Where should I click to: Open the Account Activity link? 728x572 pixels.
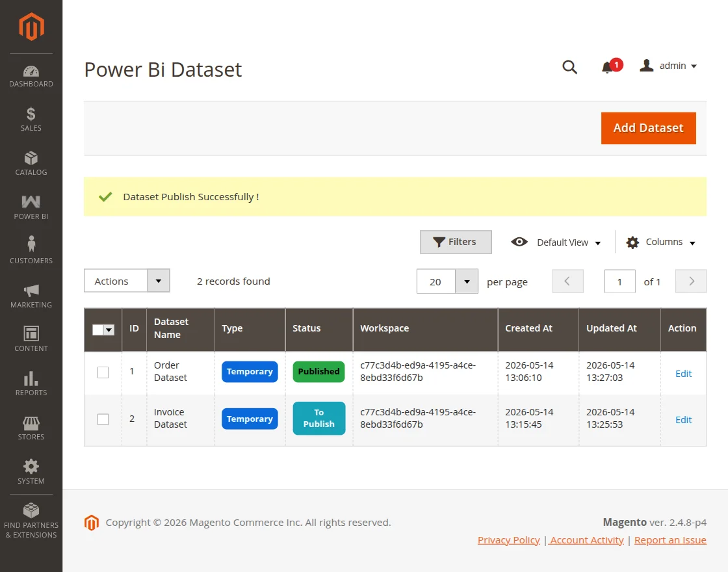tap(586, 540)
